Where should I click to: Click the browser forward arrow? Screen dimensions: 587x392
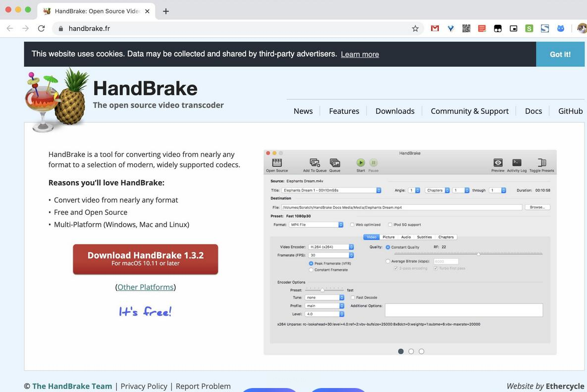25,28
